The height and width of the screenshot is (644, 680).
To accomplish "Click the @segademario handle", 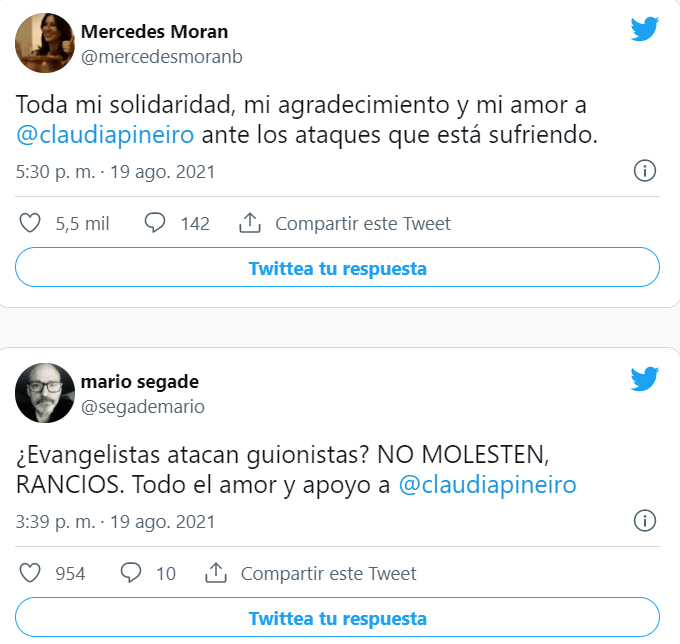I will pyautogui.click(x=142, y=407).
